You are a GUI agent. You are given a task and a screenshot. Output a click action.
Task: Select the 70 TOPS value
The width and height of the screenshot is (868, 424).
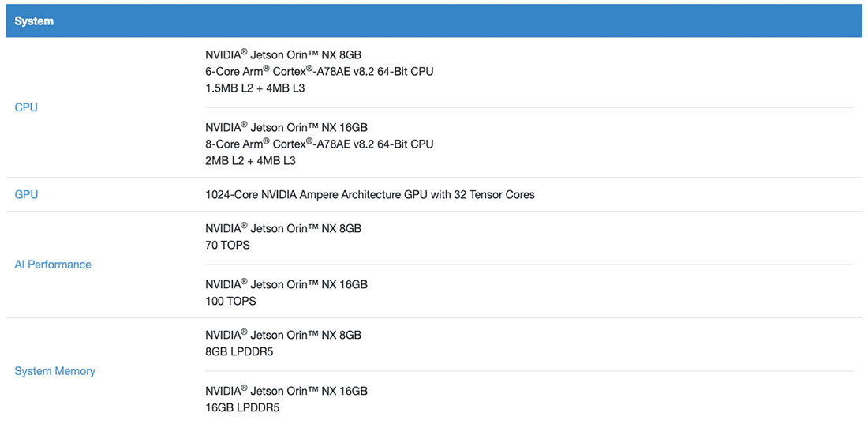227,246
